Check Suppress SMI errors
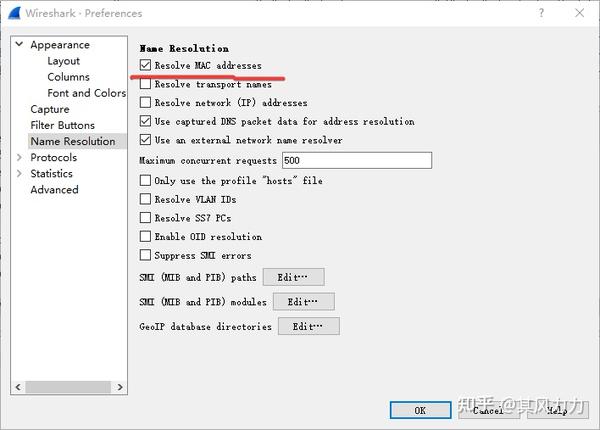Image resolution: width=600 pixels, height=430 pixels. (x=145, y=255)
